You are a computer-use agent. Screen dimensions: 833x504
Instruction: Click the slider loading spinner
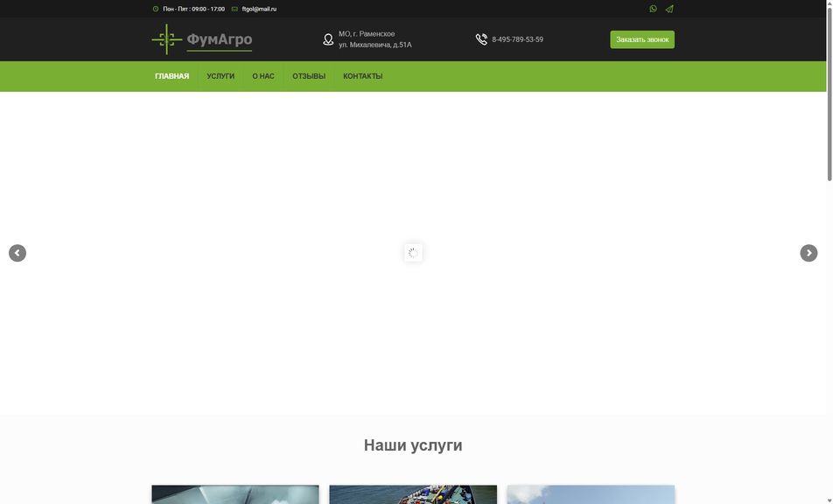point(413,253)
